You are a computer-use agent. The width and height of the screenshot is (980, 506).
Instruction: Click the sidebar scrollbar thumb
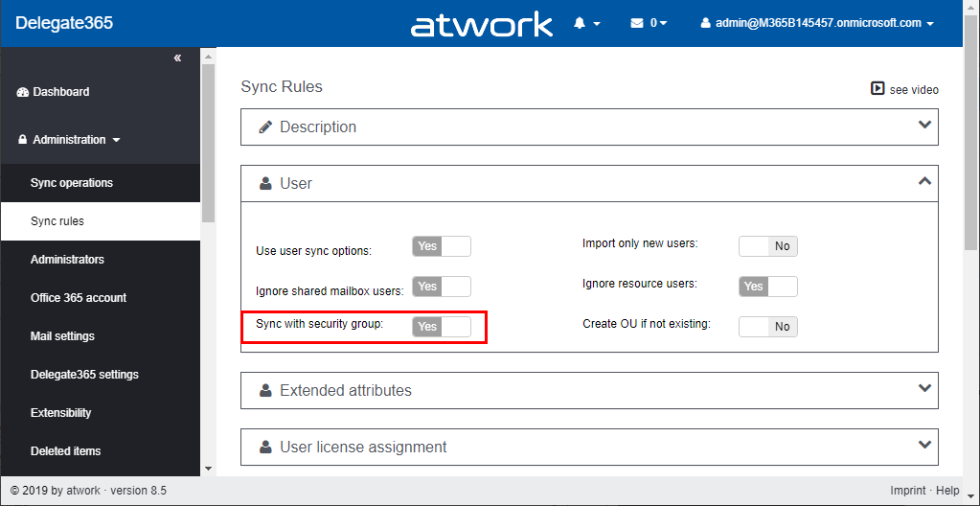[x=208, y=143]
